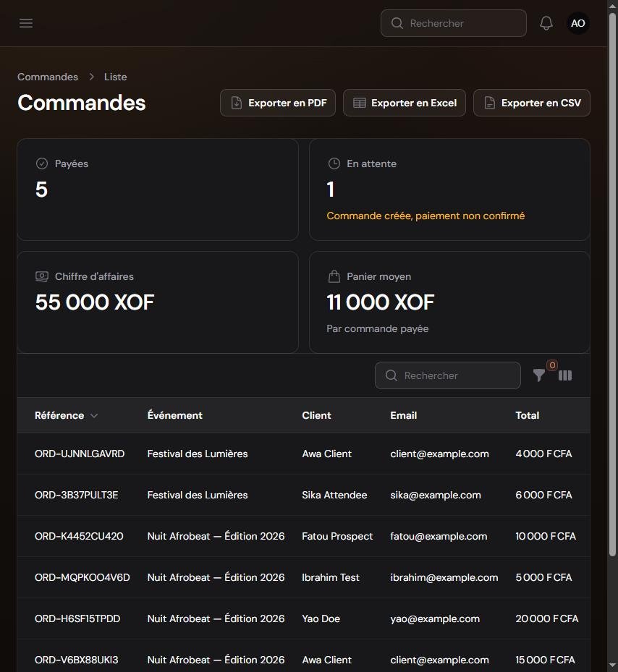Viewport: 618px width, 672px height.
Task: Click ibrahim@example.com email cell
Action: [x=444, y=577]
